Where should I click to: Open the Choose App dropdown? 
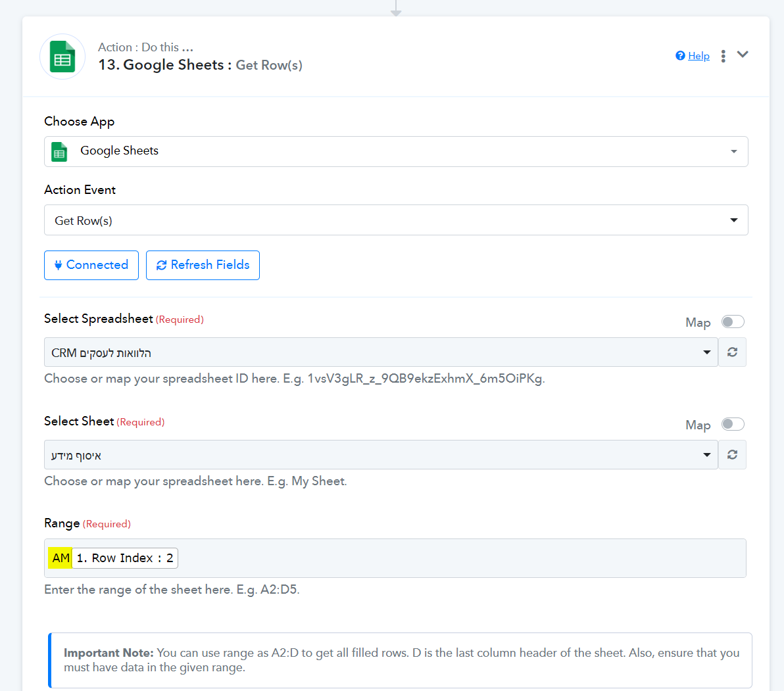point(396,151)
